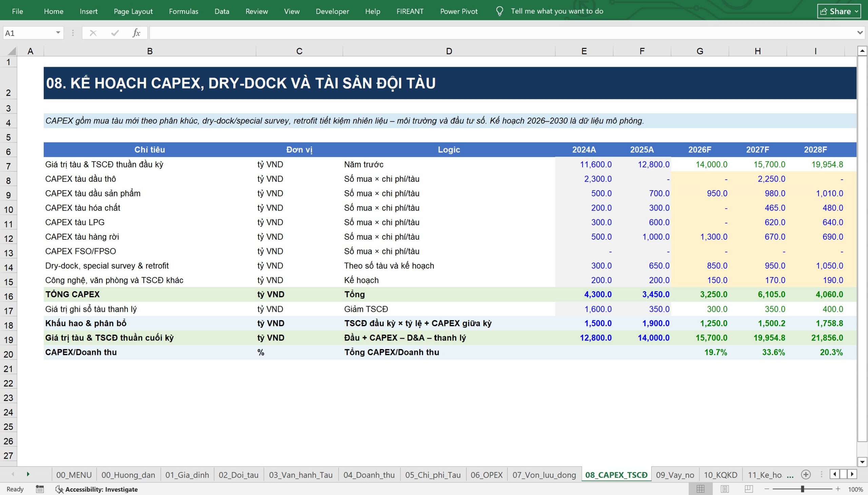
Task: Open the Home ribbon tab
Action: click(x=53, y=11)
